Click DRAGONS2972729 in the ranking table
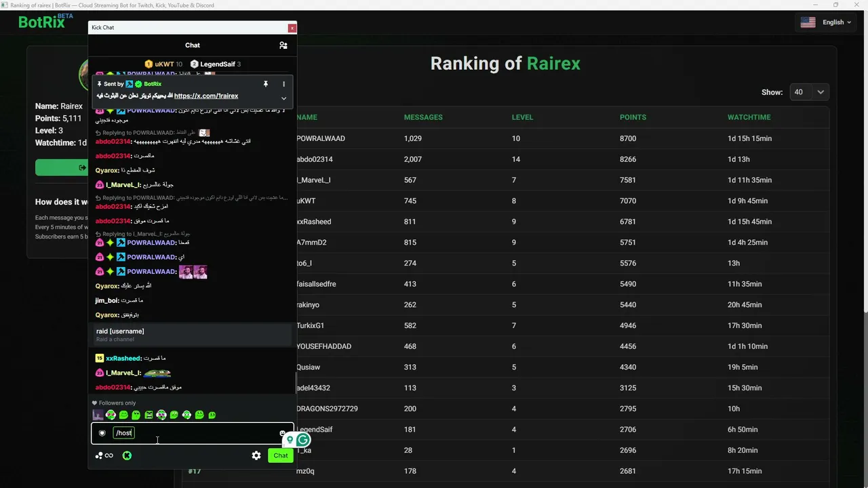Screen dimensions: 868x488 click(x=327, y=409)
